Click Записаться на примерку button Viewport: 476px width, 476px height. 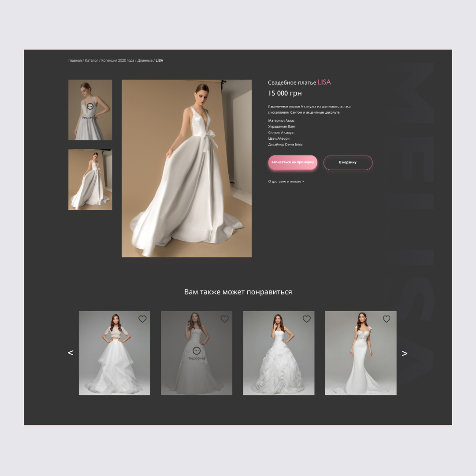tap(293, 162)
